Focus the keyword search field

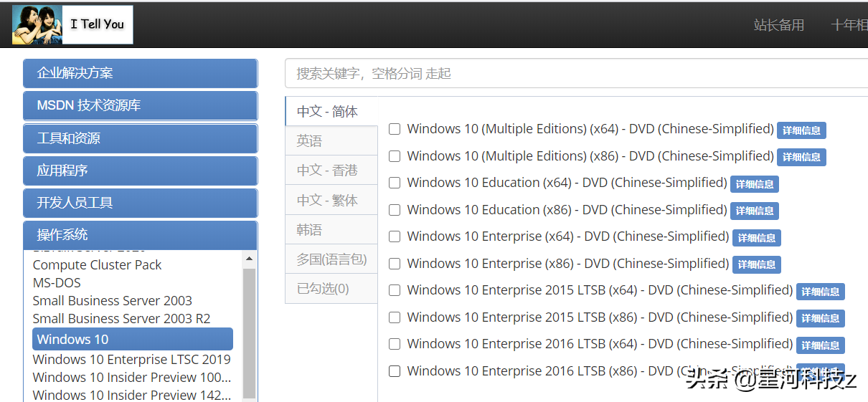coord(576,73)
